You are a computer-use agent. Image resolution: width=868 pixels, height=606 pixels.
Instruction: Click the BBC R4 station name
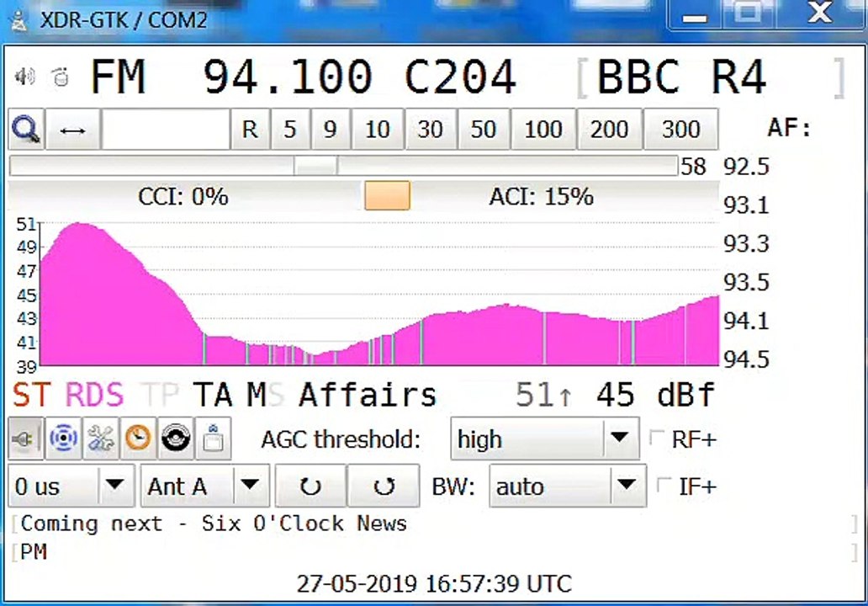681,77
